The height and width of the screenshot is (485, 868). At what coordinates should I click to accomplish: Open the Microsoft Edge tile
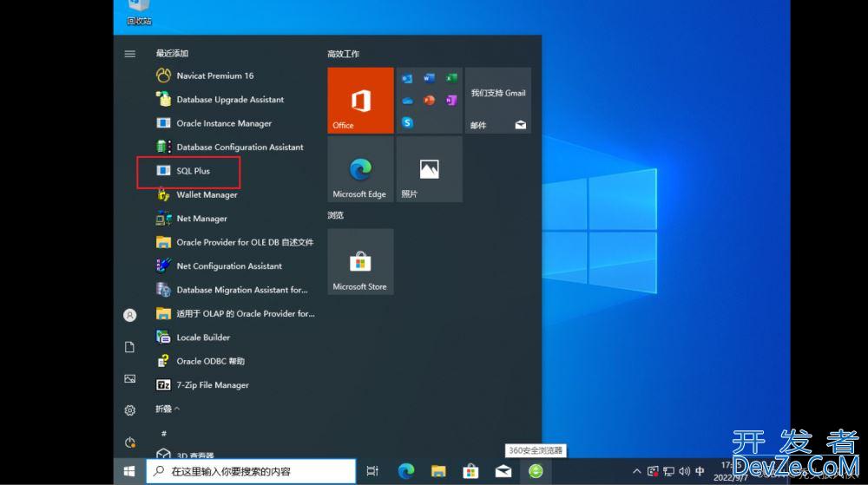(x=360, y=169)
